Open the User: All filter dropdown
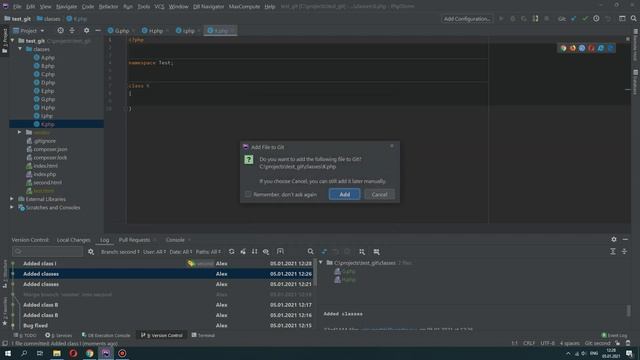 [x=154, y=252]
